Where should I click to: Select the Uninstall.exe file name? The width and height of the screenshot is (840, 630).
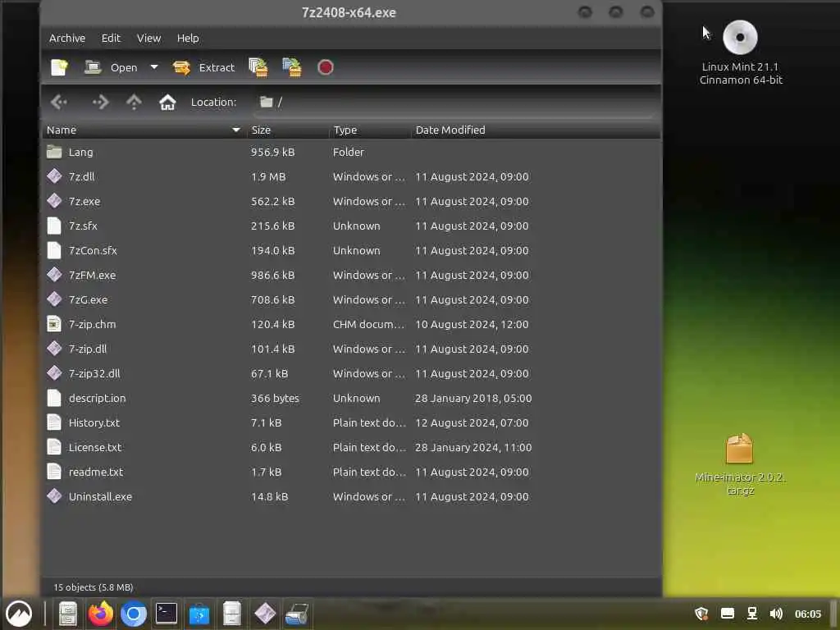click(x=100, y=496)
